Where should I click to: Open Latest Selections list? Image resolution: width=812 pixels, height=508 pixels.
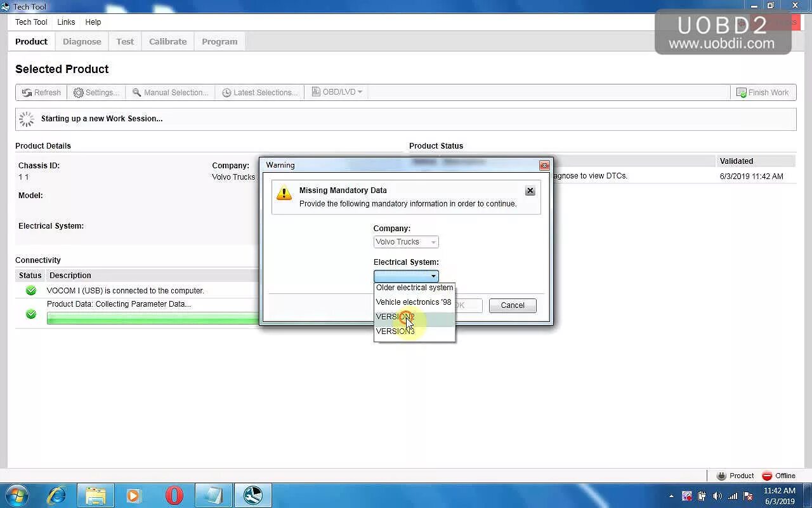tap(259, 92)
